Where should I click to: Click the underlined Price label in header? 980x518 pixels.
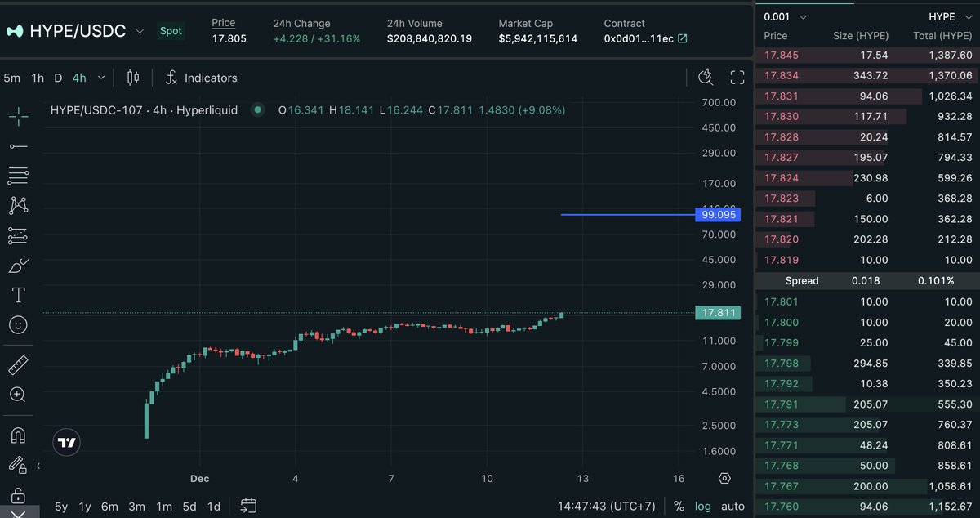pyautogui.click(x=223, y=23)
